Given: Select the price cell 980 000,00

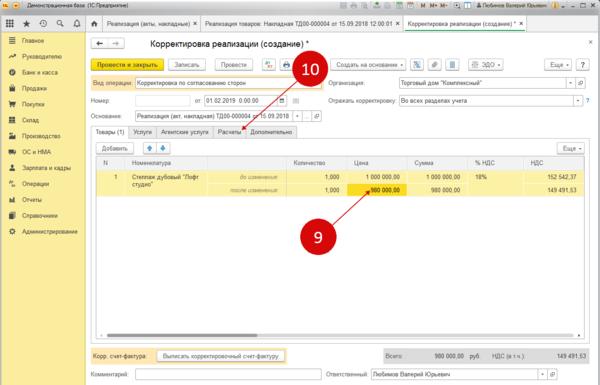Looking at the screenshot, I should pyautogui.click(x=377, y=190).
